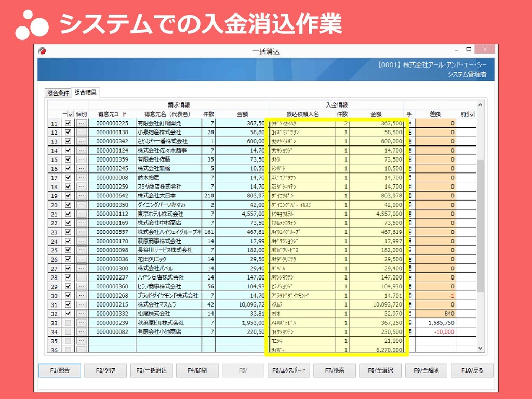Screen dimensions: 532x399
Task: Open individual details button for row 32
Action: click(81, 313)
